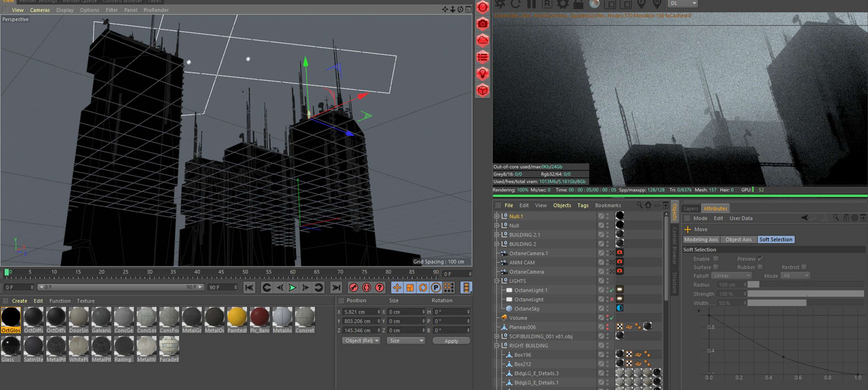Click the red Octane camera icon
This screenshot has height=390, width=868.
[482, 24]
